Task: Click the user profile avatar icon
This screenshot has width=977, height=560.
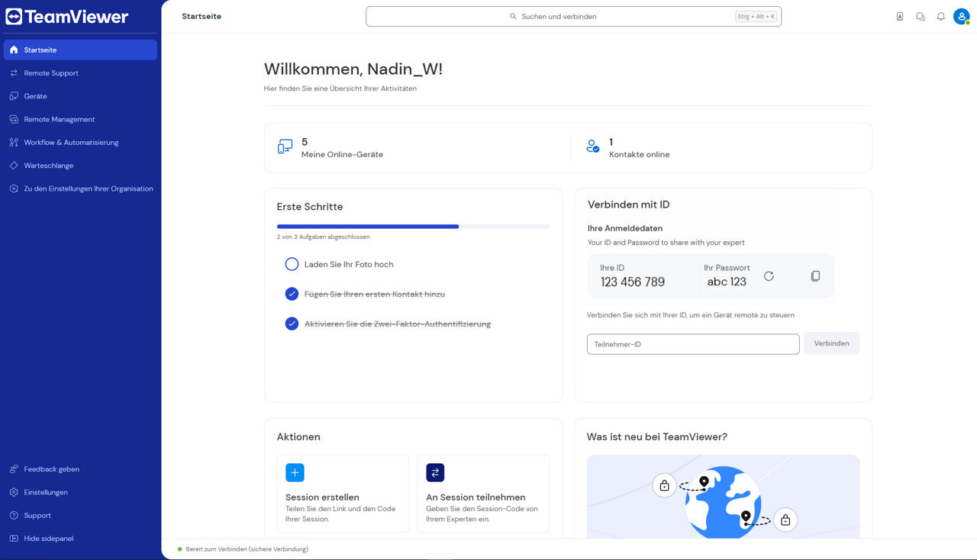Action: pyautogui.click(x=961, y=16)
